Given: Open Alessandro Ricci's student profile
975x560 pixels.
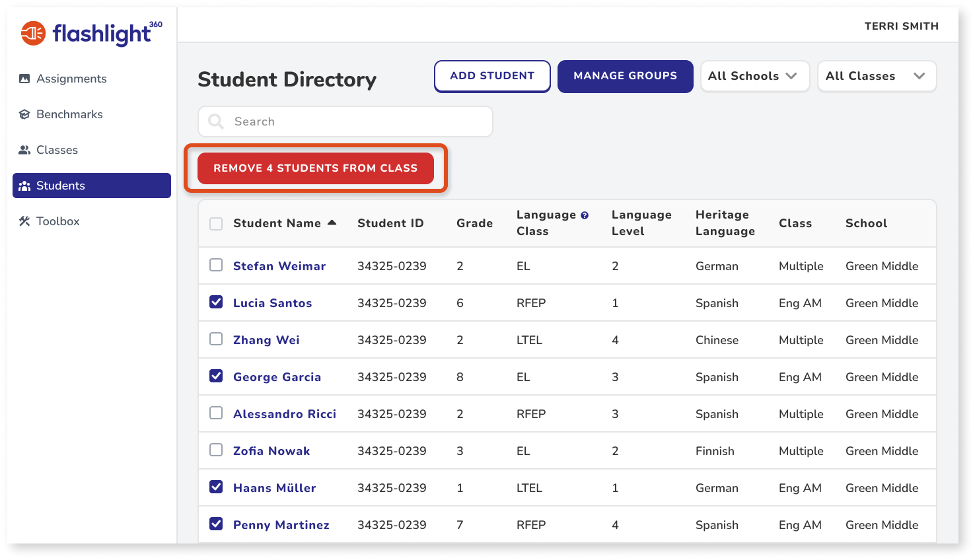Looking at the screenshot, I should point(285,414).
